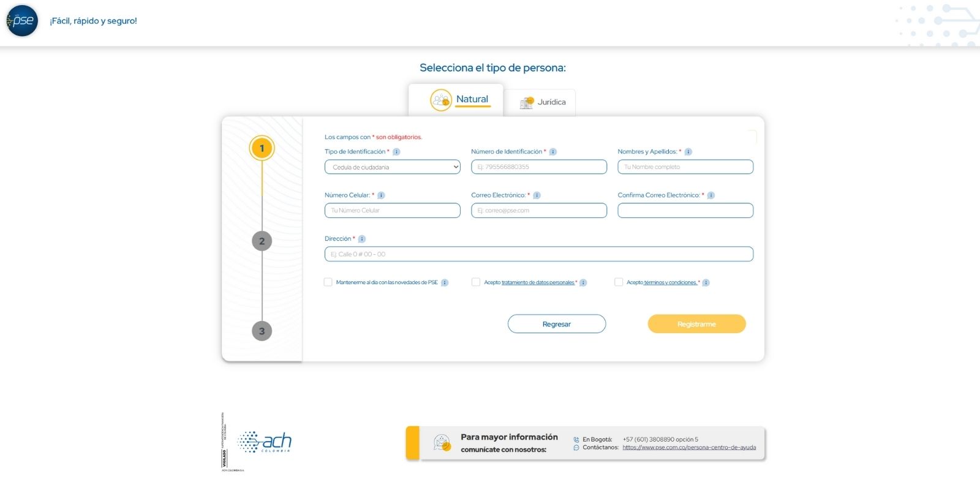
Task: Focus the Número Celular input field
Action: [x=393, y=210]
